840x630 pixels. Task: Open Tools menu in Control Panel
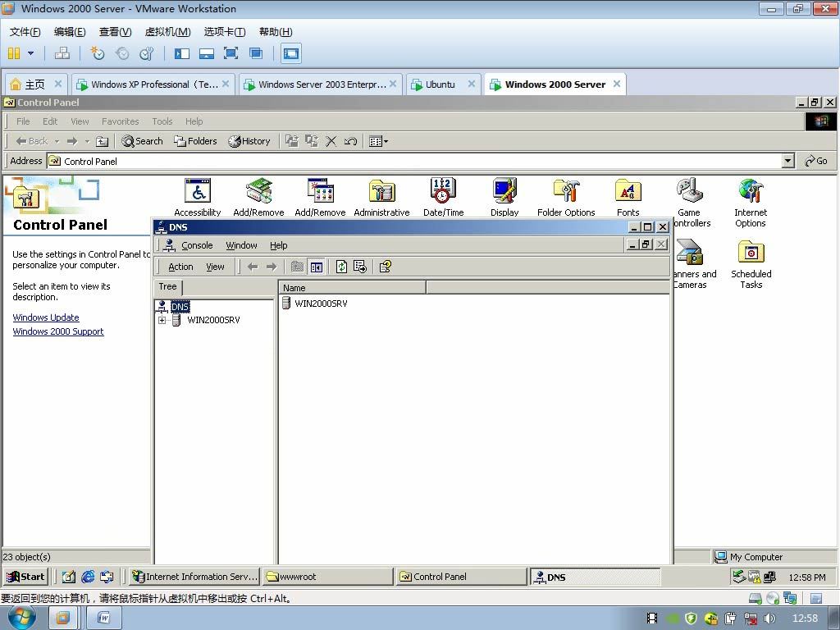[x=162, y=121]
